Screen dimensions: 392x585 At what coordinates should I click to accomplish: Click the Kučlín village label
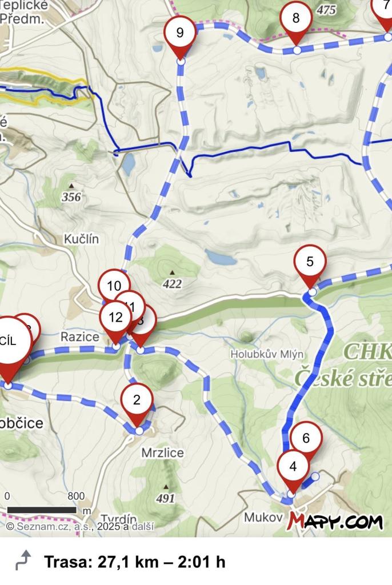[81, 239]
